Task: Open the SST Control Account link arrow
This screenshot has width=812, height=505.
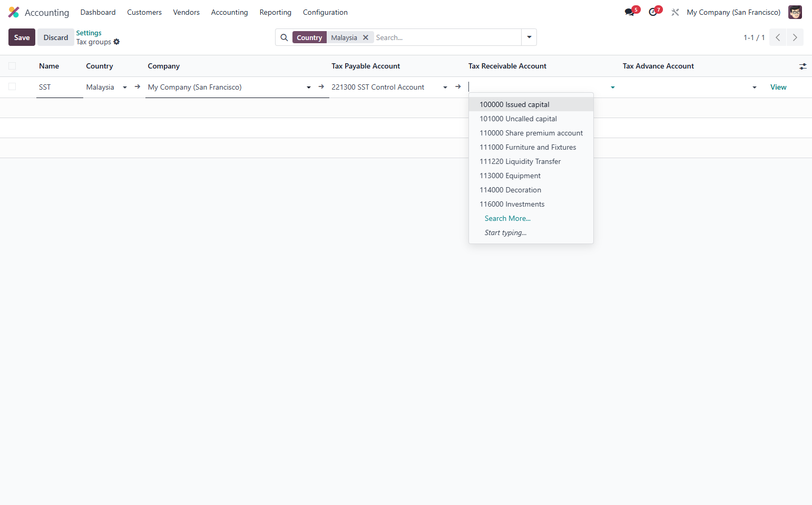Action: (458, 87)
